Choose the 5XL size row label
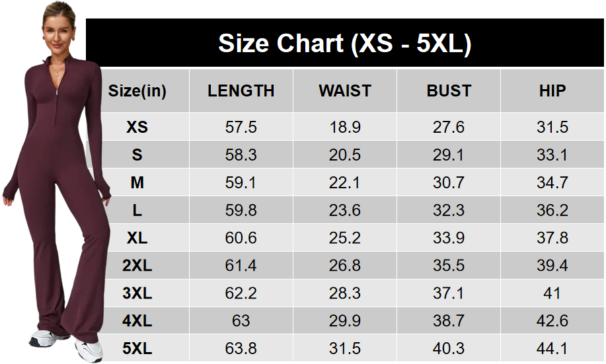The height and width of the screenshot is (364, 606). tap(137, 349)
